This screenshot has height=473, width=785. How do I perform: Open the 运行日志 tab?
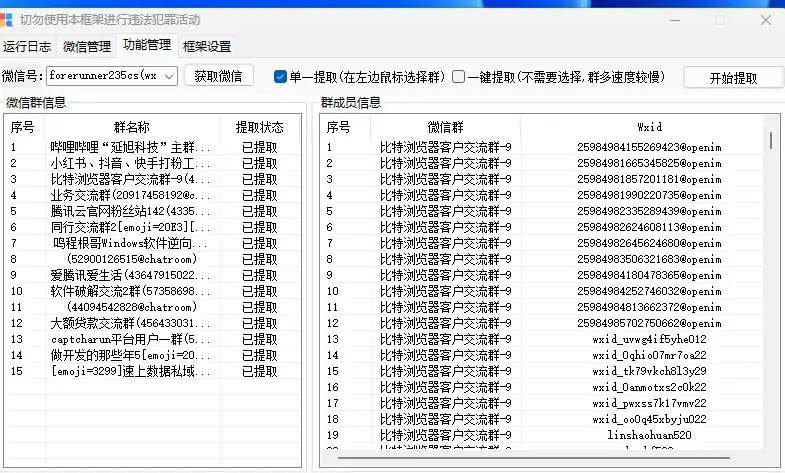27,47
